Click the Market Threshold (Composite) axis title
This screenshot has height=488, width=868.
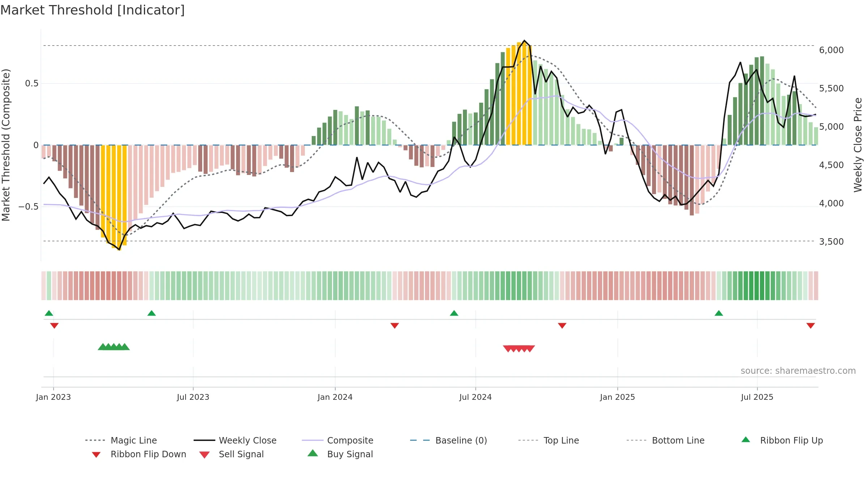pos(6,145)
